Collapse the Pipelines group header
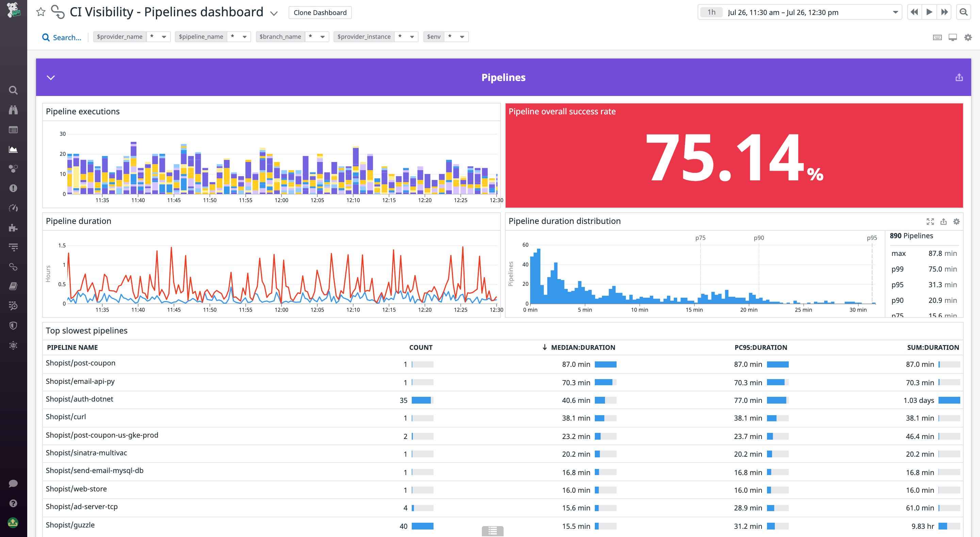Screen dimensions: 980x537 pyautogui.click(x=51, y=77)
